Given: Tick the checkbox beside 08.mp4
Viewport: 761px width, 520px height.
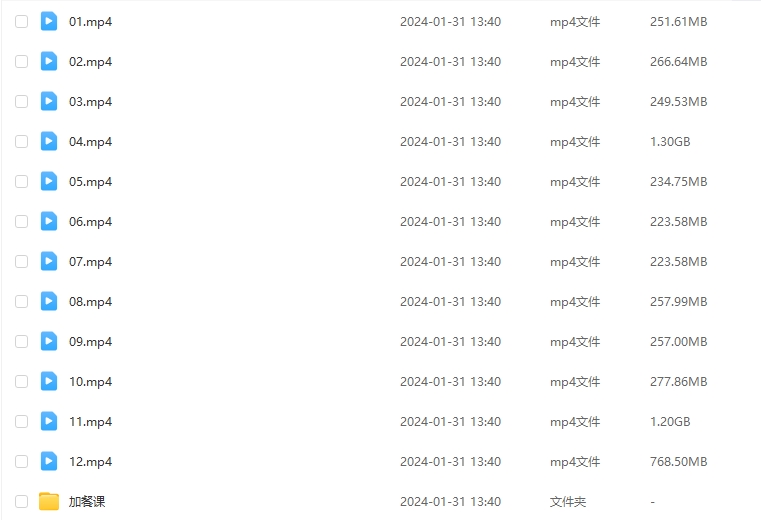Looking at the screenshot, I should coord(21,302).
